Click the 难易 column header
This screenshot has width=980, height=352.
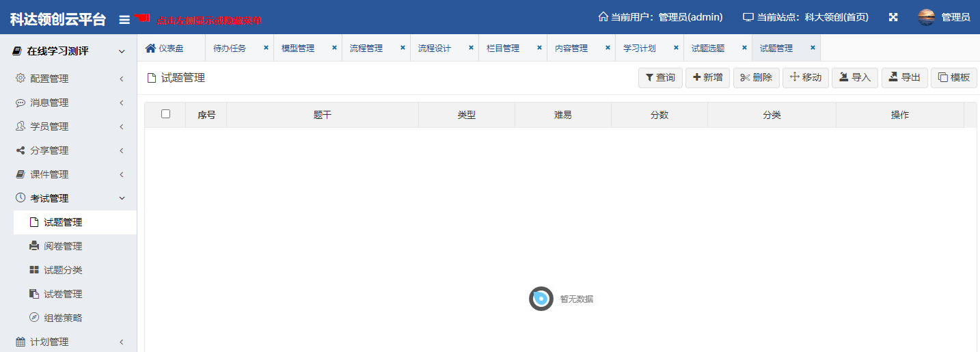tap(563, 115)
